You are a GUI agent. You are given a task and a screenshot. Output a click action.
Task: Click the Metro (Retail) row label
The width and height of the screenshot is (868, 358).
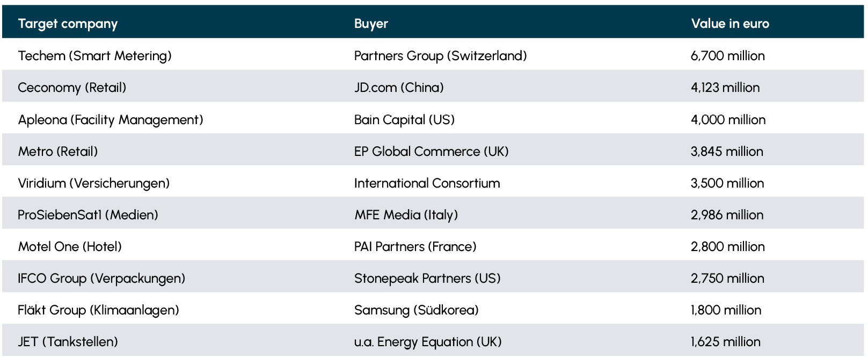click(x=58, y=152)
